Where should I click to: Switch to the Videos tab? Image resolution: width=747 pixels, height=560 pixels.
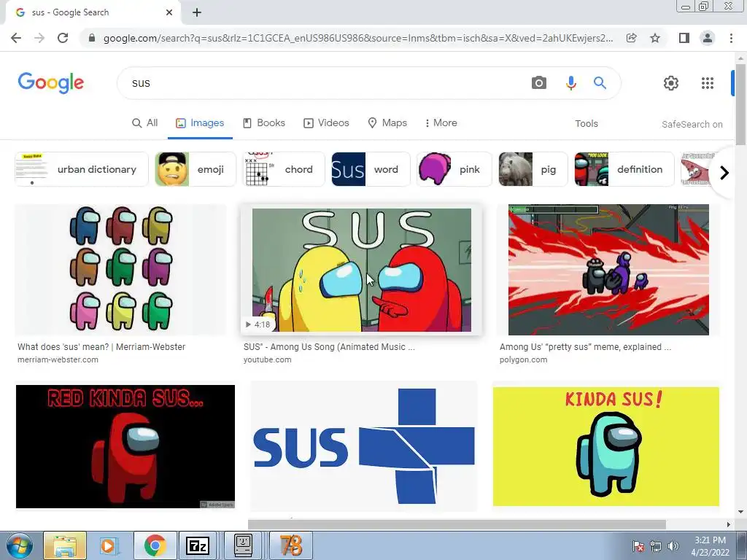click(x=326, y=122)
